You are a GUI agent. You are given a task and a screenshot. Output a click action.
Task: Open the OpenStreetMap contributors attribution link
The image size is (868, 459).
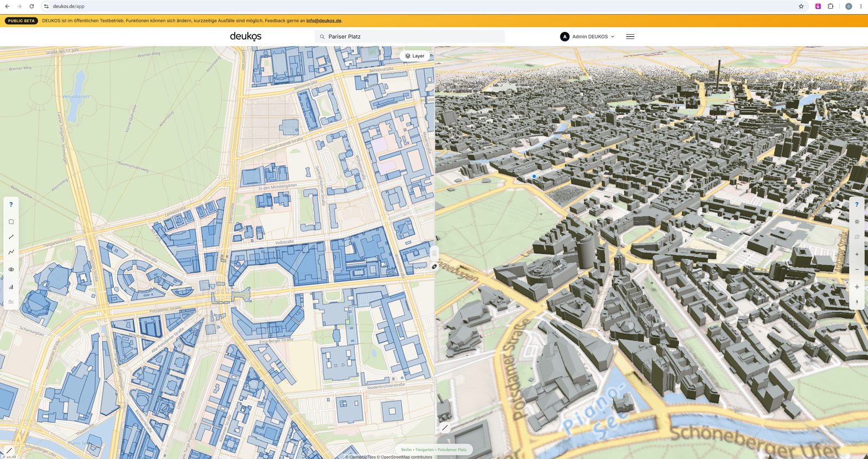[406, 457]
